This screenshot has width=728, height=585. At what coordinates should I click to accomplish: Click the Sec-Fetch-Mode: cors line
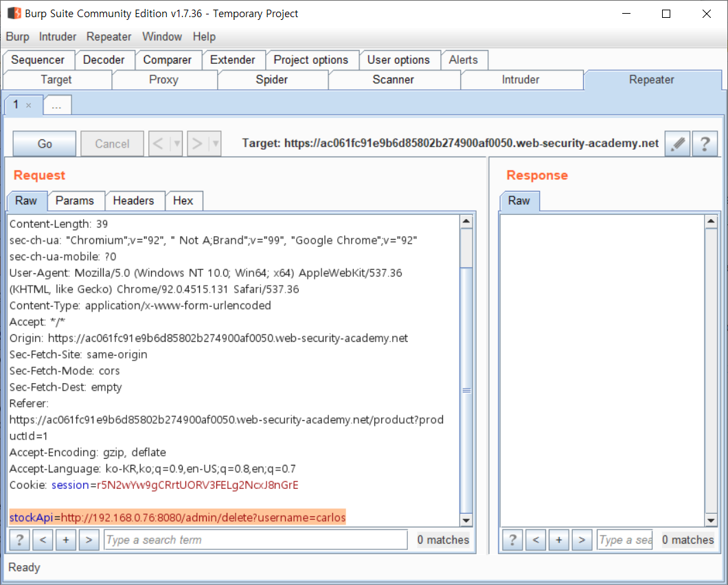click(65, 371)
